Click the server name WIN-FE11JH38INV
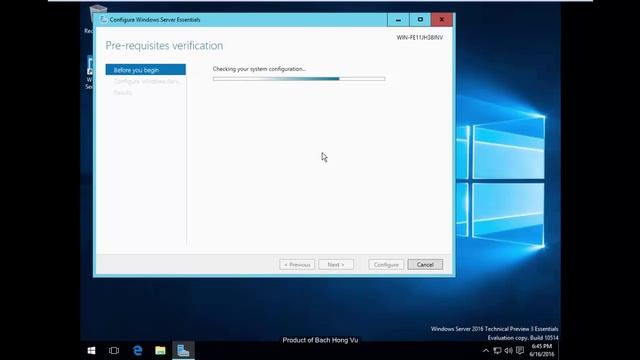Viewport: 640px width, 360px height. click(420, 37)
